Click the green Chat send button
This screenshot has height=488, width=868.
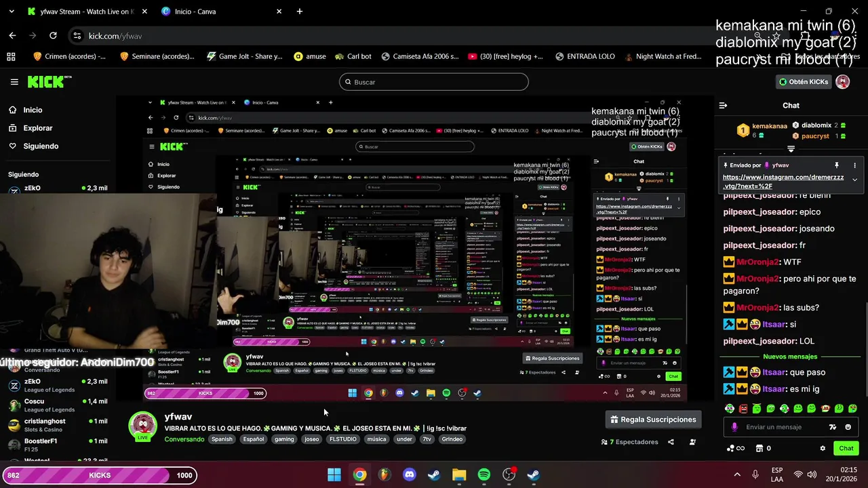pos(846,448)
